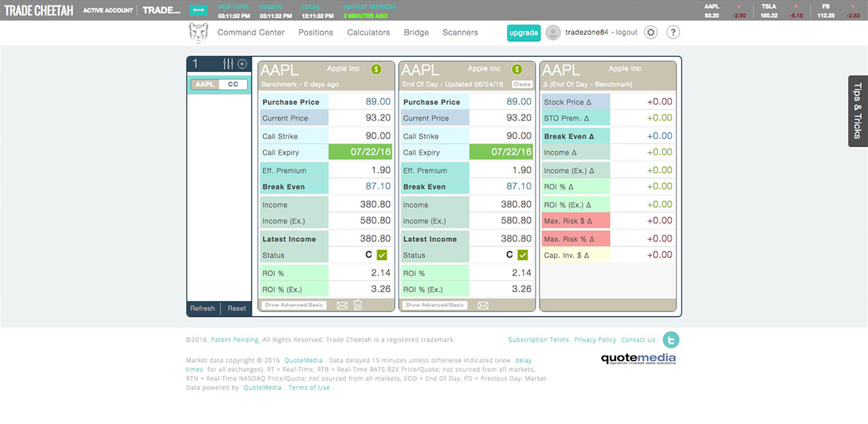
Task: Delete Benchmark panel with the trash icon
Action: [358, 305]
